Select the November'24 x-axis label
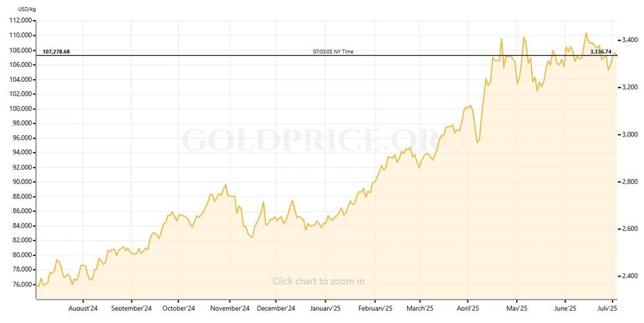644x323 pixels. coord(229,308)
